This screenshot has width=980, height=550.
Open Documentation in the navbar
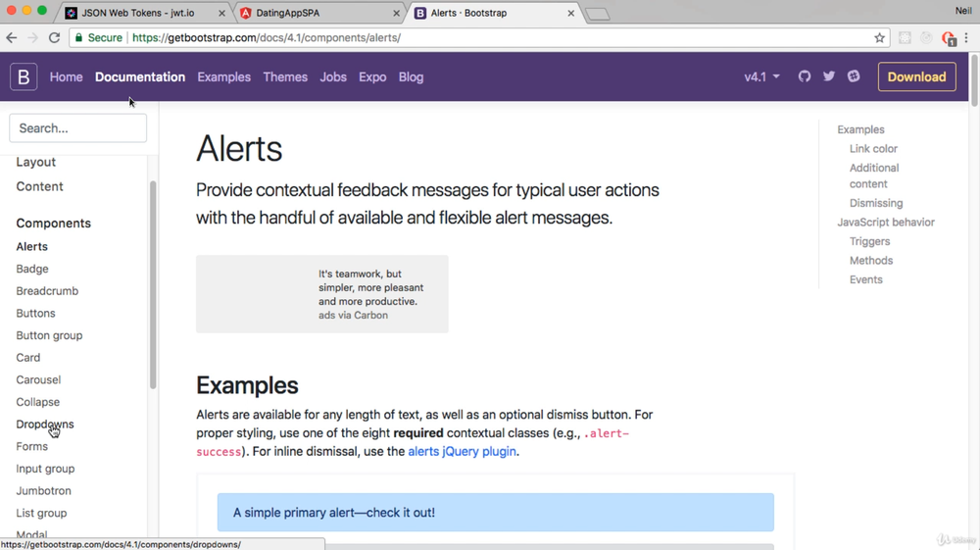coord(140,76)
